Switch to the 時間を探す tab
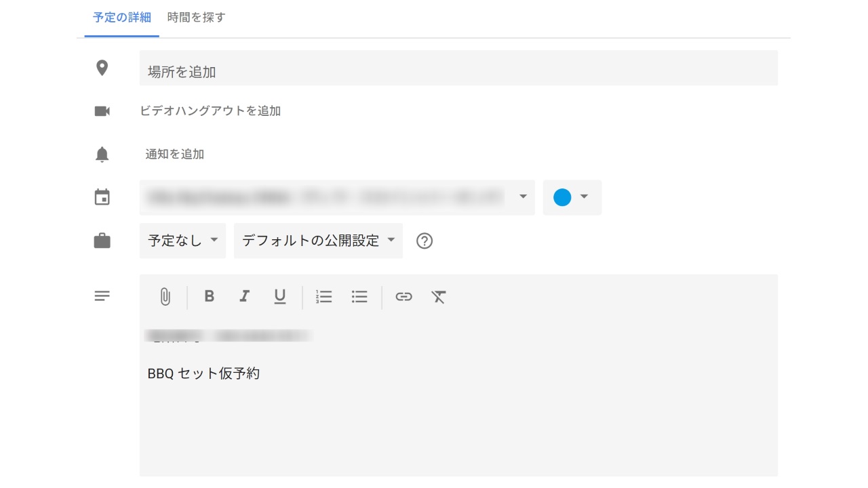Image resolution: width=868 pixels, height=488 pixels. click(x=196, y=18)
